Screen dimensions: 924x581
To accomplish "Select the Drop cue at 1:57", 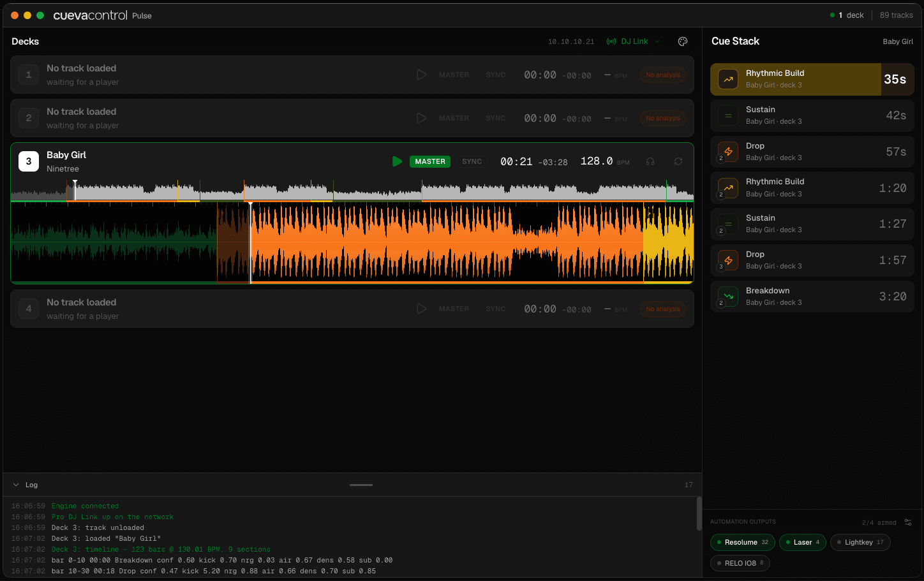I will [812, 260].
